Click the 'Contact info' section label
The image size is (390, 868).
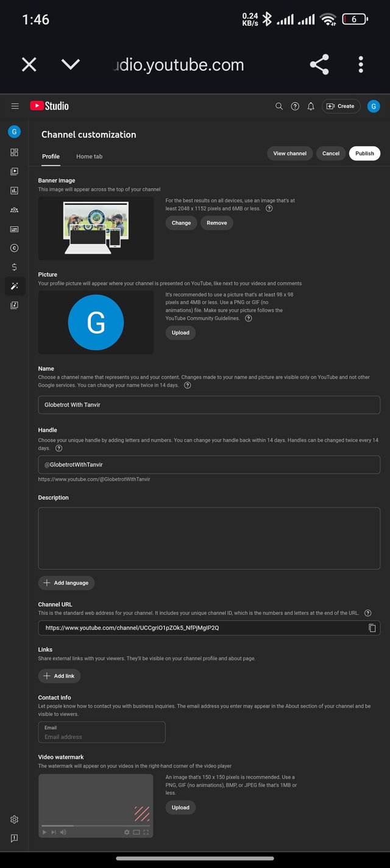55,697
